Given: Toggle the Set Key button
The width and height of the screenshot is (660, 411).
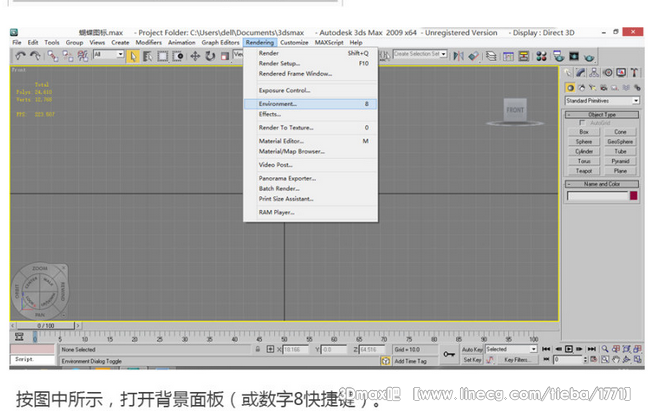Looking at the screenshot, I should click(472, 360).
